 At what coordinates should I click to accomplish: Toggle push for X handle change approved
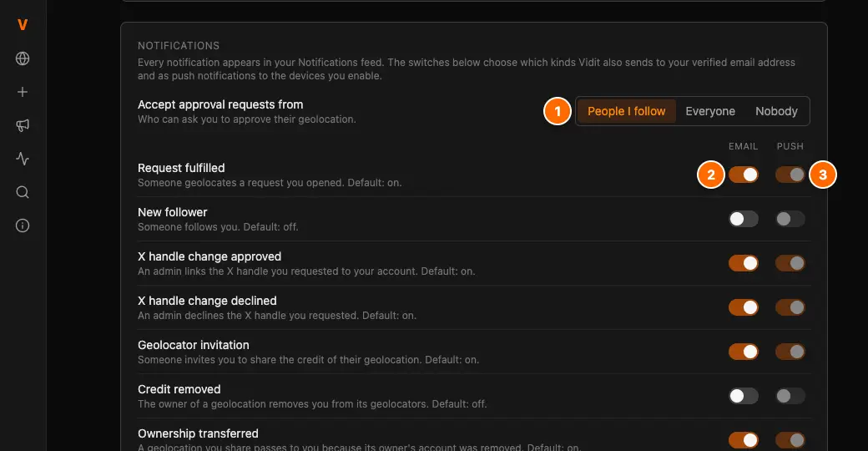point(790,263)
